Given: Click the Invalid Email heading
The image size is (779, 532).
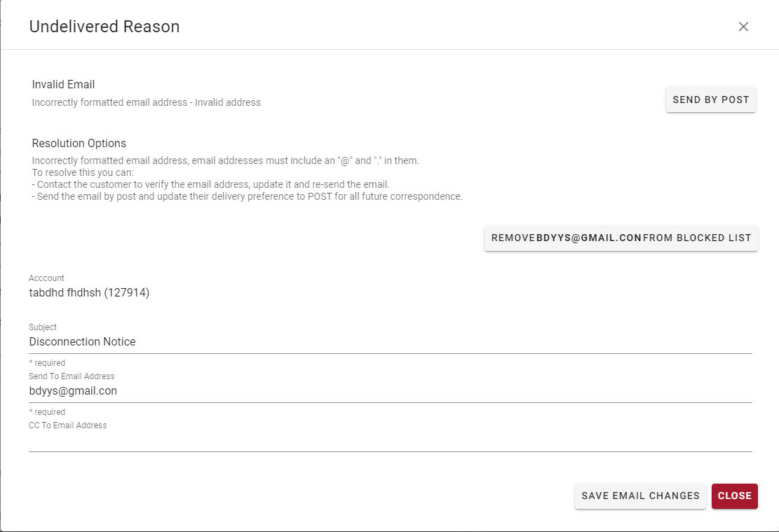Looking at the screenshot, I should click(x=64, y=84).
